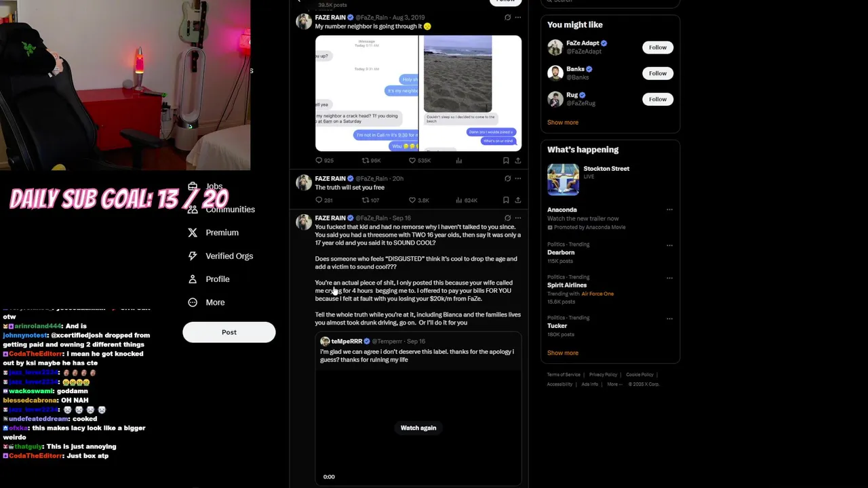This screenshot has width=868, height=488.
Task: Click the 'Sep 16' timestamp on FAZE RAIN tweet
Action: point(401,218)
